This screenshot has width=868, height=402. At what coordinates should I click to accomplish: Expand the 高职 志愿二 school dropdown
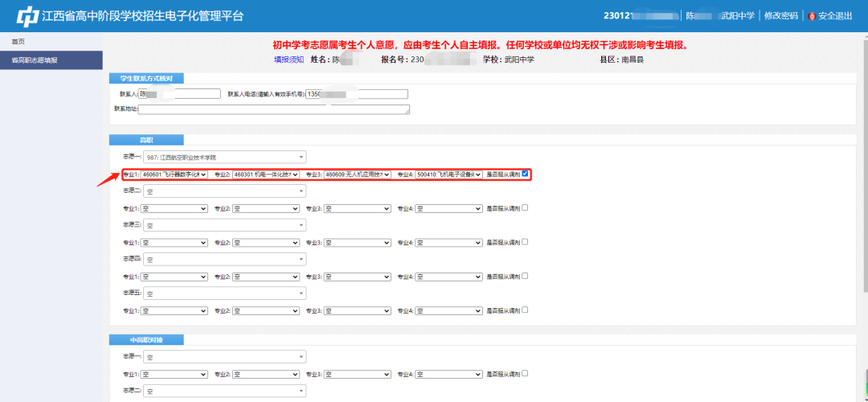click(224, 191)
